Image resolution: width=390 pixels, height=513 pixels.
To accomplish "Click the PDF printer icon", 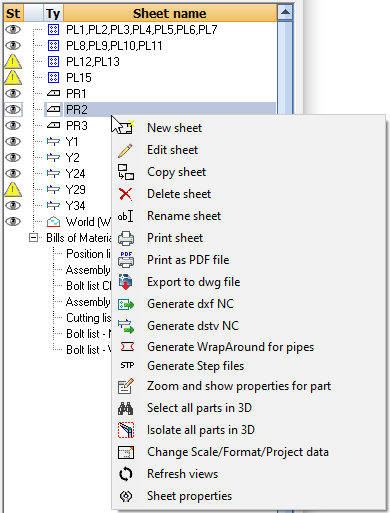I will tap(126, 260).
